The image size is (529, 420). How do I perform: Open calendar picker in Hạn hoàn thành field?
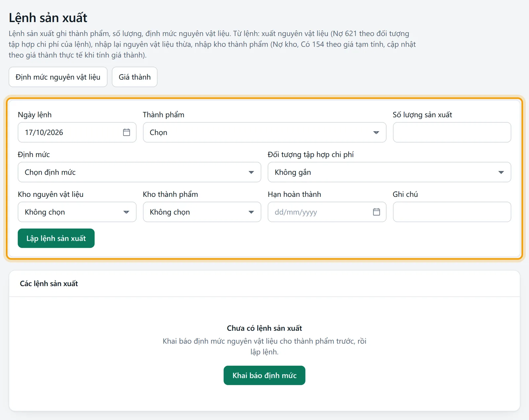tap(376, 212)
